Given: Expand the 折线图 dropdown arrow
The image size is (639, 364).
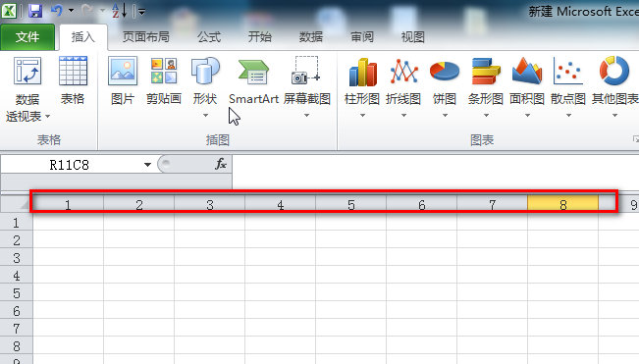Looking at the screenshot, I should coord(403,116).
